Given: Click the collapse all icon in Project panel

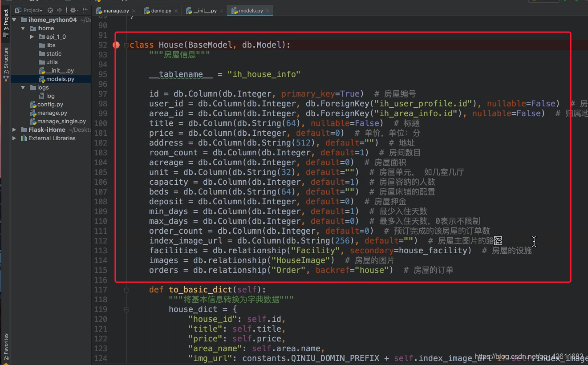Looking at the screenshot, I should [60, 10].
